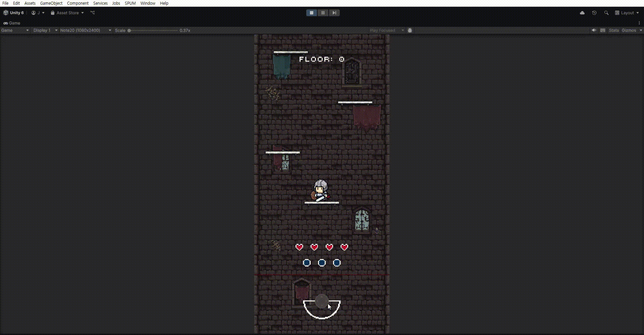Open the undo history icon

click(x=594, y=13)
